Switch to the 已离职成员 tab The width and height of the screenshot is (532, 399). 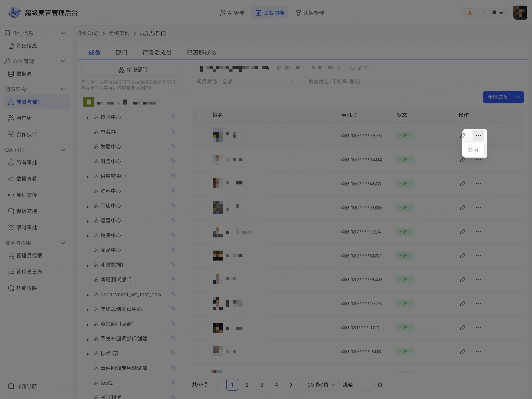point(201,52)
